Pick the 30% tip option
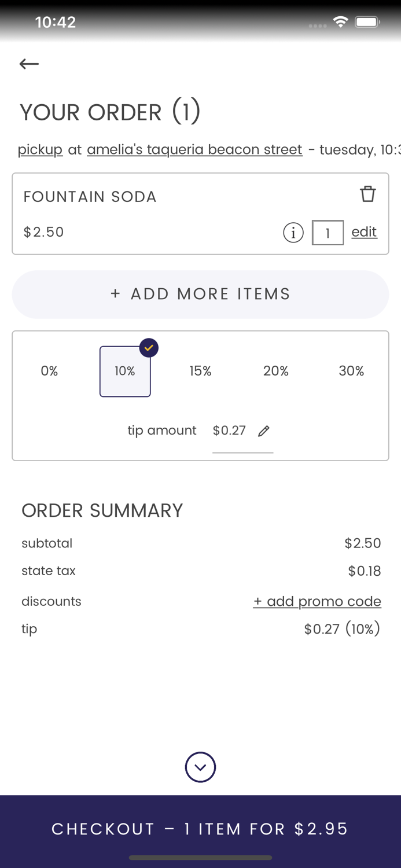Screen dimensions: 401x868 [351, 371]
